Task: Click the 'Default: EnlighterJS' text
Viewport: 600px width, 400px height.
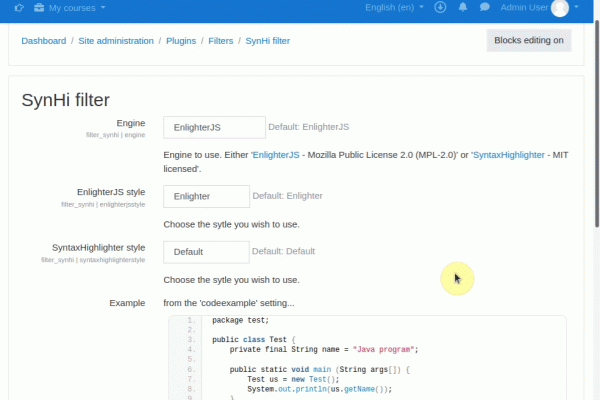Action: 308,127
